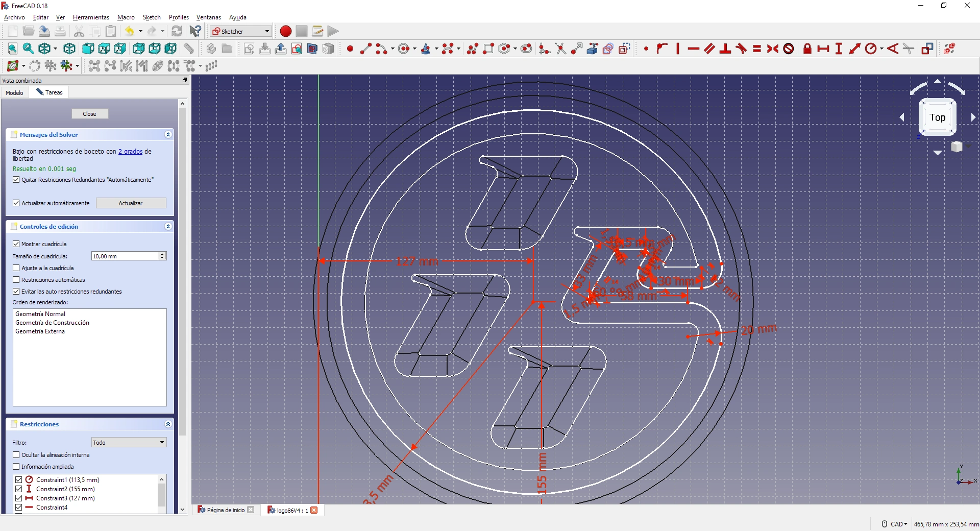Click the Fit All view icon
980x531 pixels.
(12, 49)
